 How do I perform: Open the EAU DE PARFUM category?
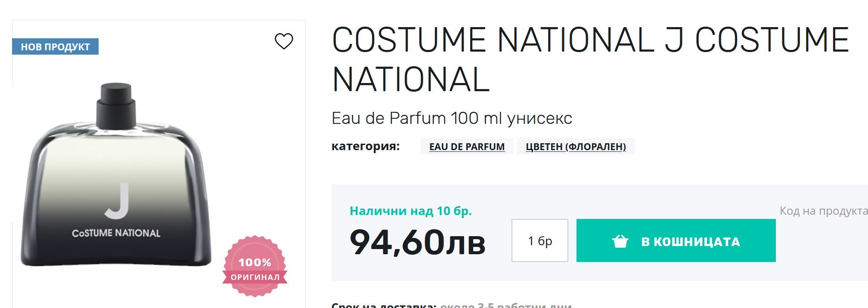coord(467,147)
